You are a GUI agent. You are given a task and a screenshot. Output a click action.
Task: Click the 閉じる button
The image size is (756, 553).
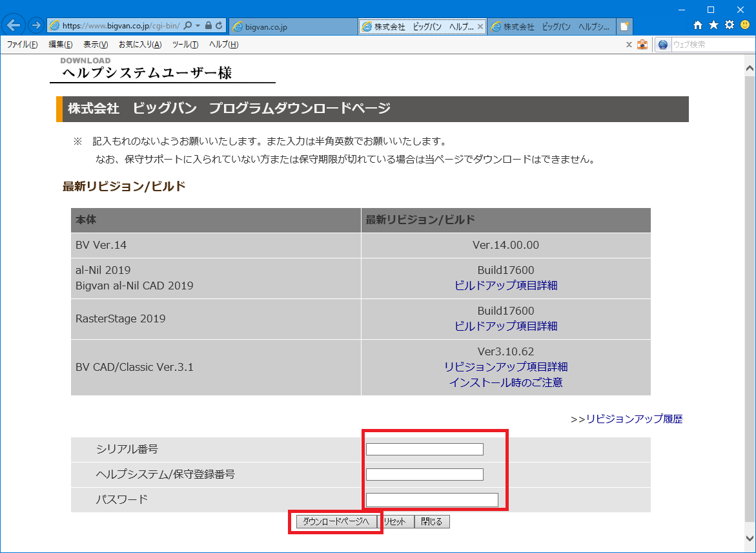tap(432, 521)
